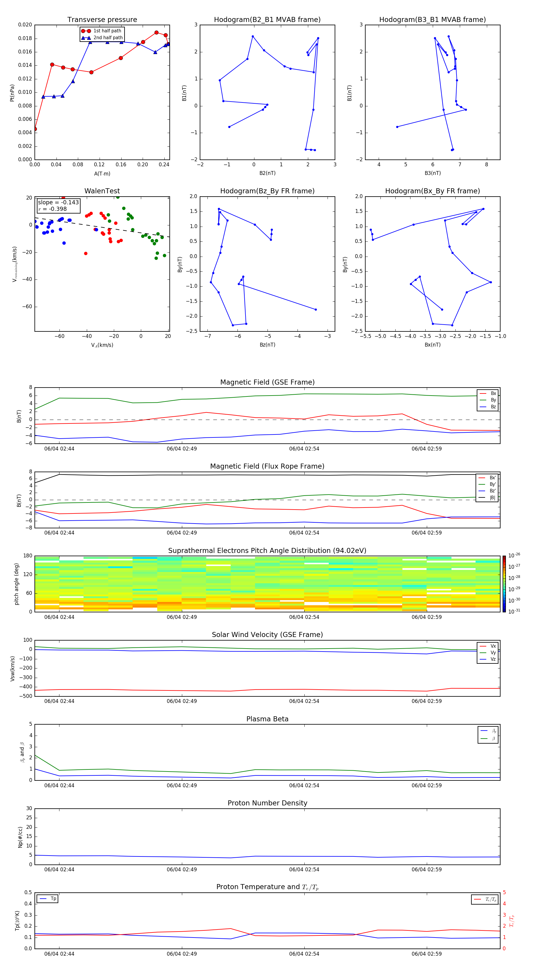
Task: Click 'Bz(nT)' x-axis label
Action: pos(267,345)
